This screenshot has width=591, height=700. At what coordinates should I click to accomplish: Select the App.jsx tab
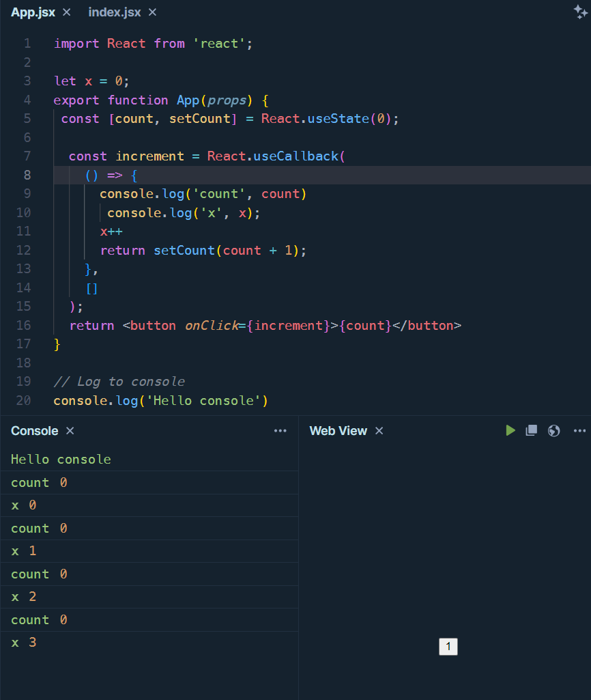click(33, 12)
